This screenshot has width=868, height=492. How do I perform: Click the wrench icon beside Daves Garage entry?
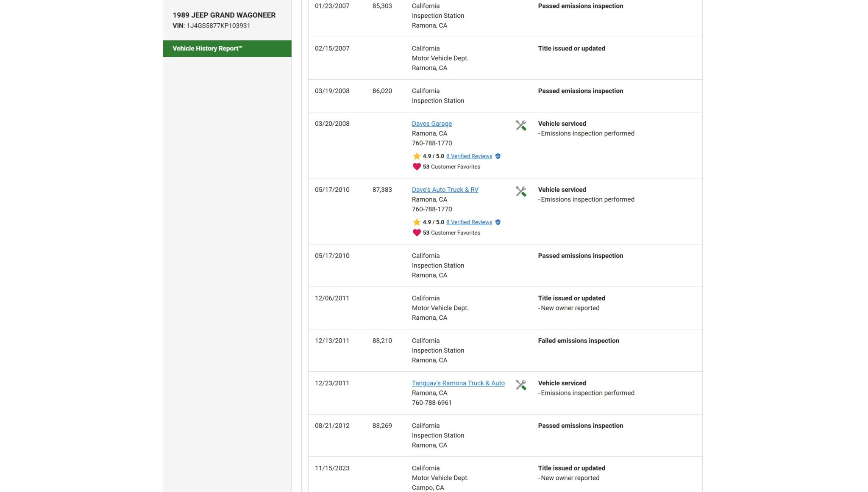(521, 125)
